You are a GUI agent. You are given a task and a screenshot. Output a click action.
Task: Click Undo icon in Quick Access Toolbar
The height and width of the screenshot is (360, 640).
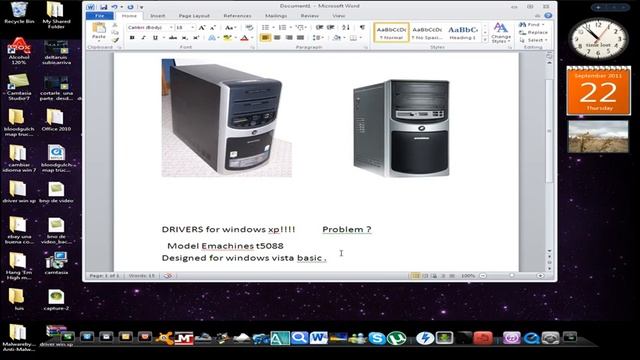tap(115, 7)
